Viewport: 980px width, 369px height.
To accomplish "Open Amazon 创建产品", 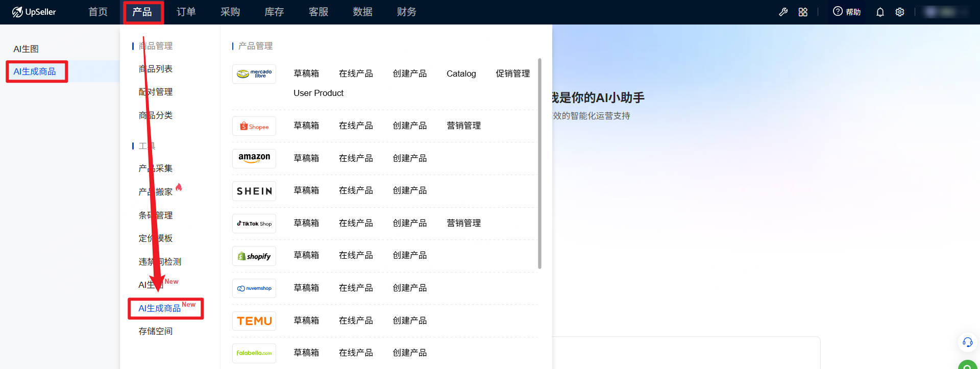I will [410, 158].
